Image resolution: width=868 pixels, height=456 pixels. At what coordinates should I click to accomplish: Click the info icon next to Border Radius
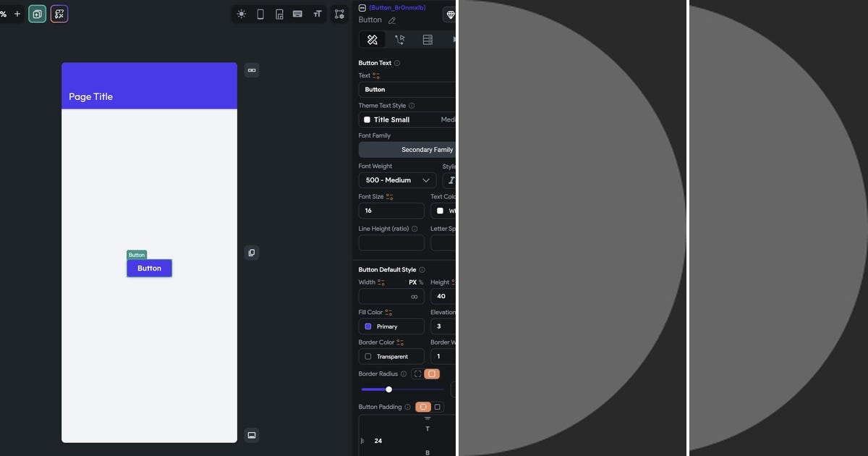[404, 374]
